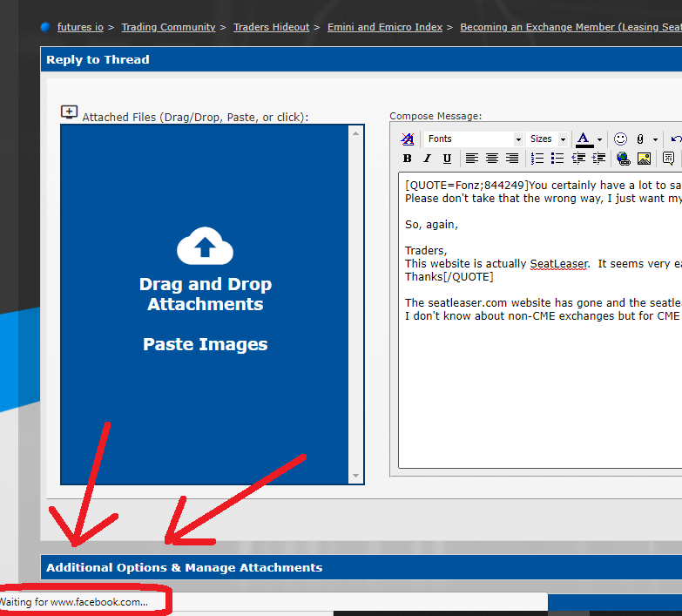The height and width of the screenshot is (616, 682).
Task: Click the Waiting for www.facebook.com status text
Action: pyautogui.click(x=74, y=602)
